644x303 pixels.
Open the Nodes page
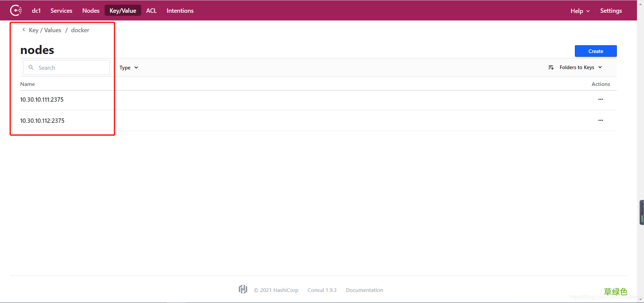(91, 10)
